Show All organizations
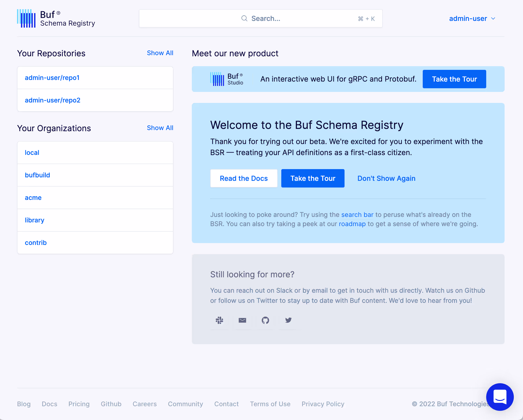The height and width of the screenshot is (420, 523). click(x=160, y=128)
